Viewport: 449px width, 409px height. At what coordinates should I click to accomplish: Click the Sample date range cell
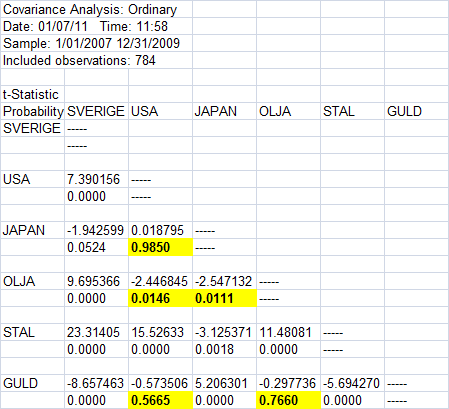pos(96,43)
